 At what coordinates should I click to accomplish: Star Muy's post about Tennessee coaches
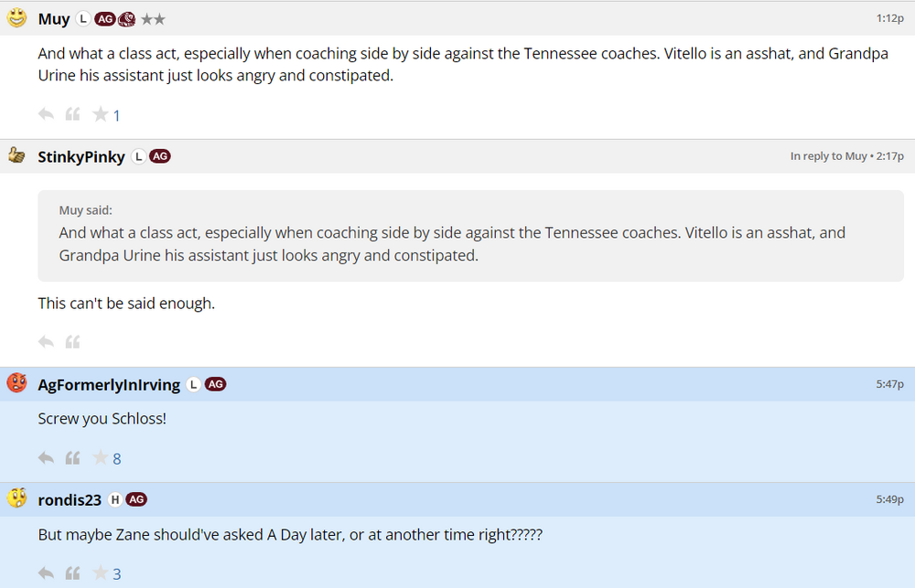pos(100,114)
